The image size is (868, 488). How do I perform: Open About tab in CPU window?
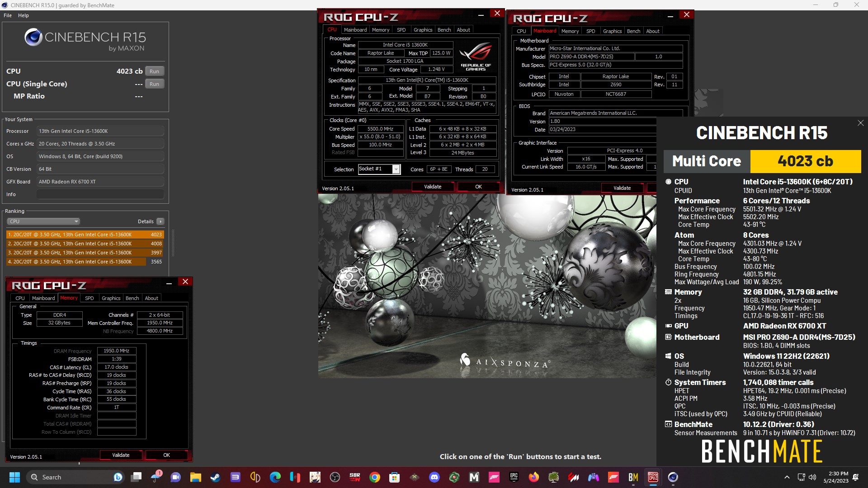tap(463, 30)
